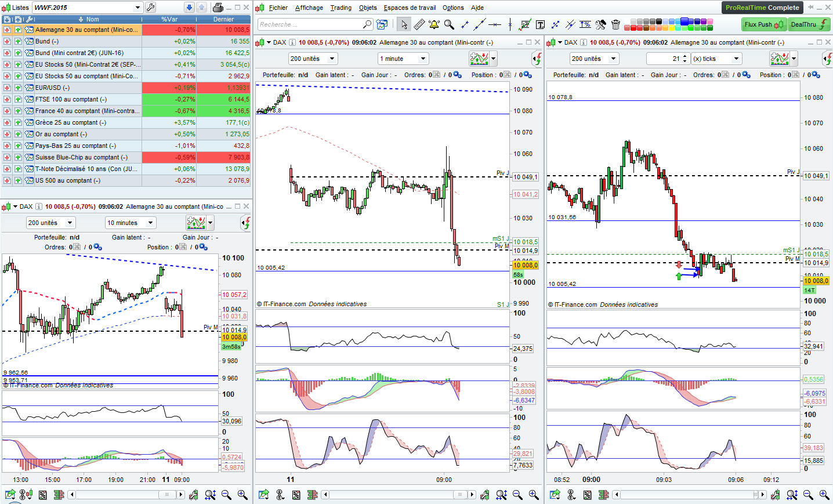The width and height of the screenshot is (833, 504).
Task: Open the WWF.2015 list dropdown
Action: click(x=137, y=8)
